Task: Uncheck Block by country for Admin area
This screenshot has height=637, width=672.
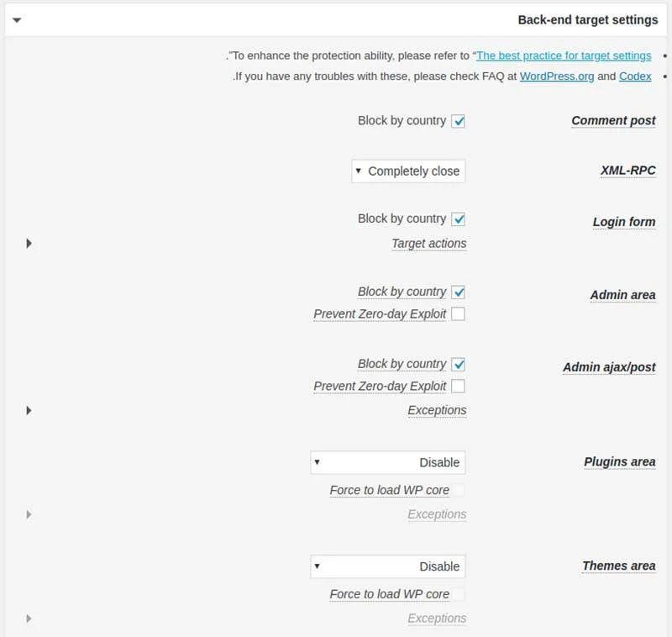Action: point(459,292)
